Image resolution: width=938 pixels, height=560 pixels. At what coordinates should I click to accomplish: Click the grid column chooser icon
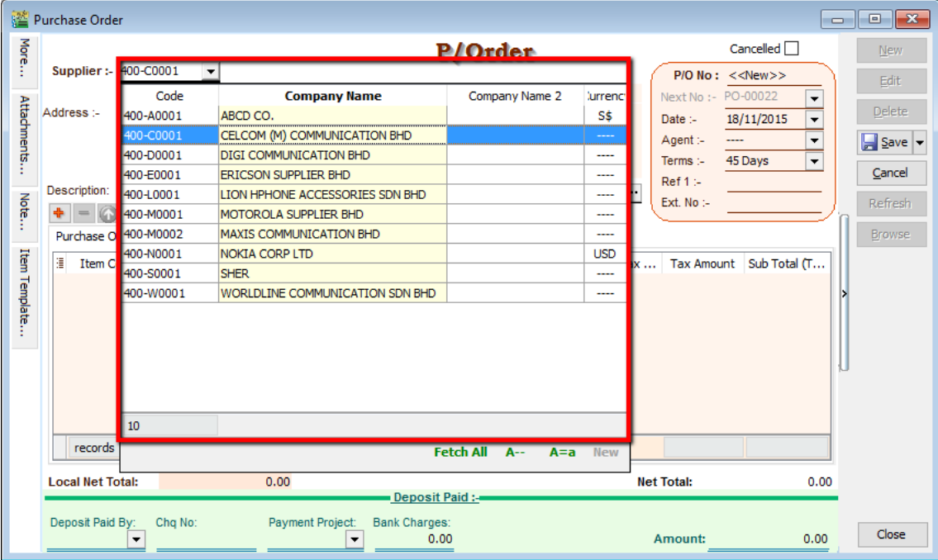[60, 263]
